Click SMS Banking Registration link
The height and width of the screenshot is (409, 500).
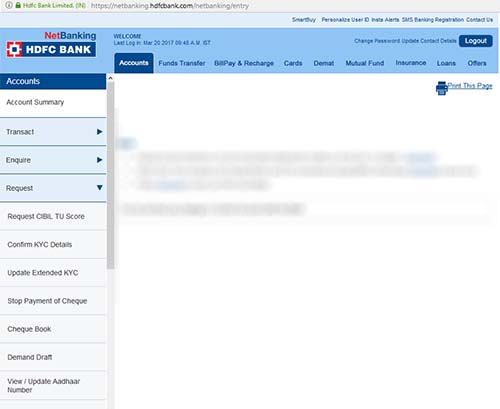coord(433,20)
